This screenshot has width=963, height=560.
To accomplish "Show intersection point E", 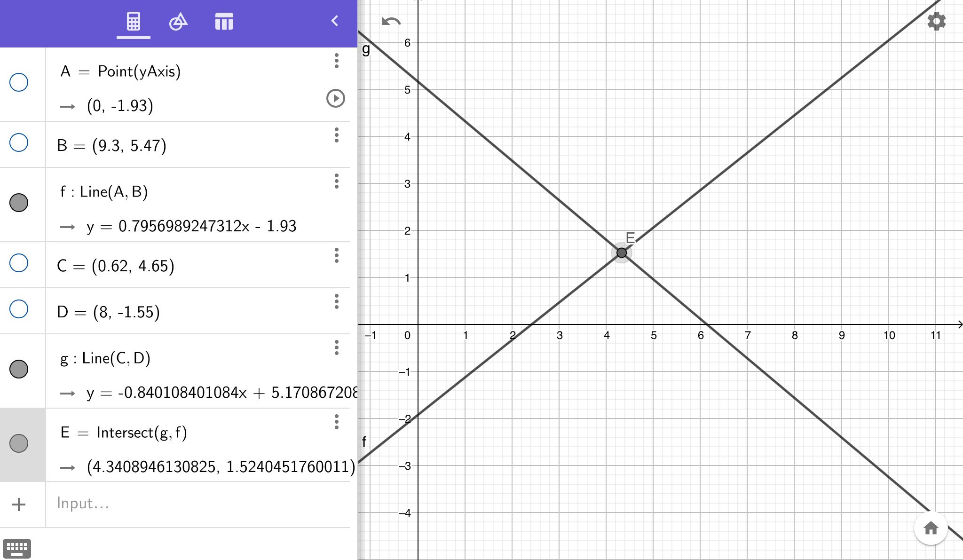I will click(x=19, y=443).
